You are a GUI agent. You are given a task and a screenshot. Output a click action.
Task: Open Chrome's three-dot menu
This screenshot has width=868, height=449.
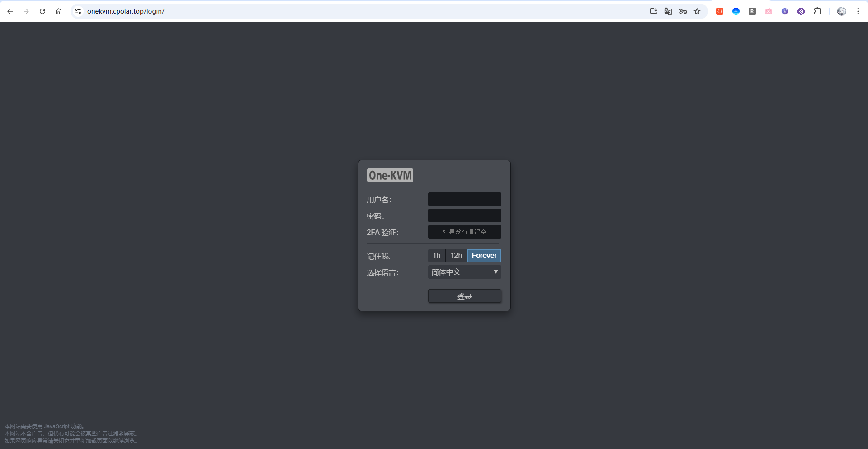(859, 11)
